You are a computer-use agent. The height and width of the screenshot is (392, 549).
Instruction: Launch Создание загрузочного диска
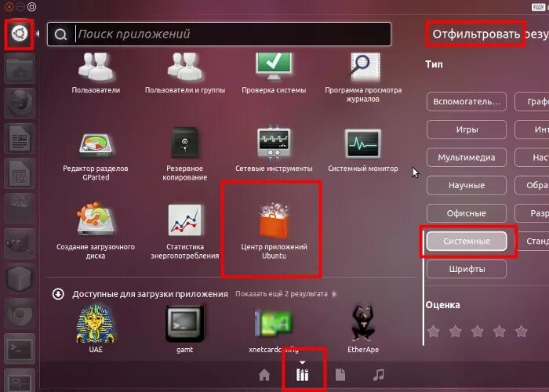(96, 231)
